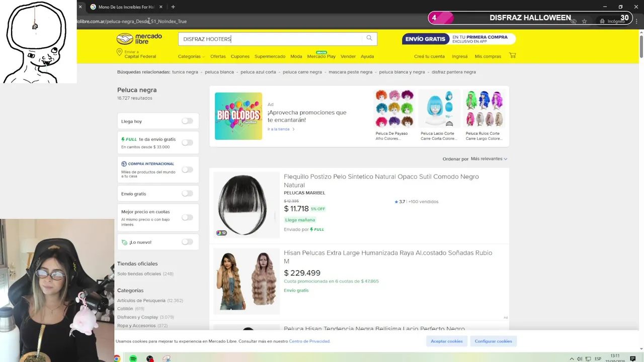Click the Envío gratis banner
The width and height of the screenshot is (644, 362).
[458, 39]
